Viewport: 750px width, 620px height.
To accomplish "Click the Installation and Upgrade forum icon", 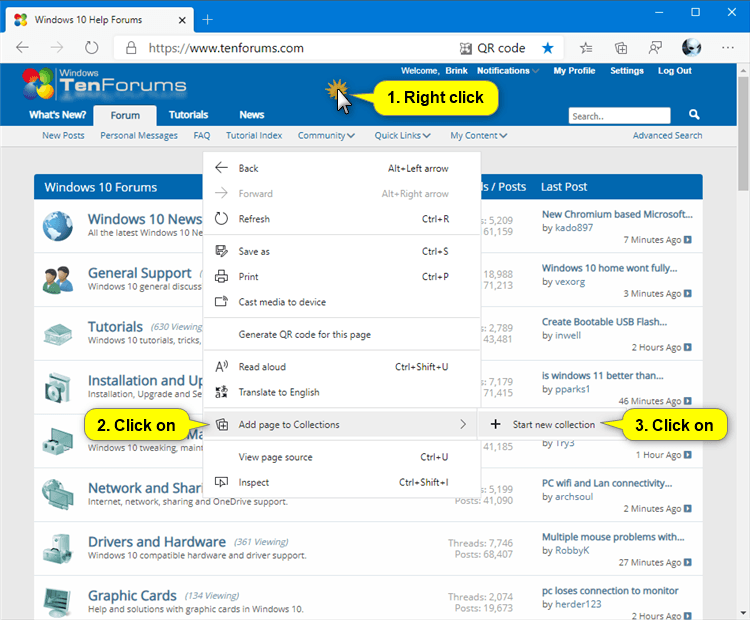I will click(57, 387).
